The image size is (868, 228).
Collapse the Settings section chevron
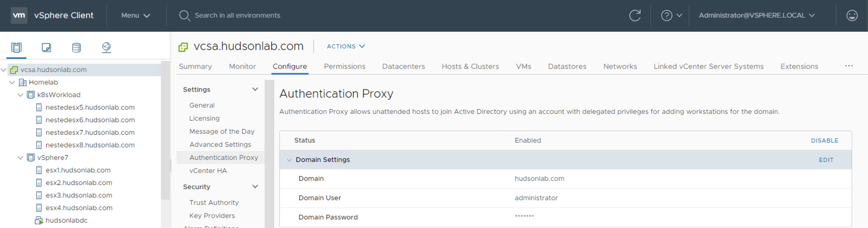pos(255,89)
